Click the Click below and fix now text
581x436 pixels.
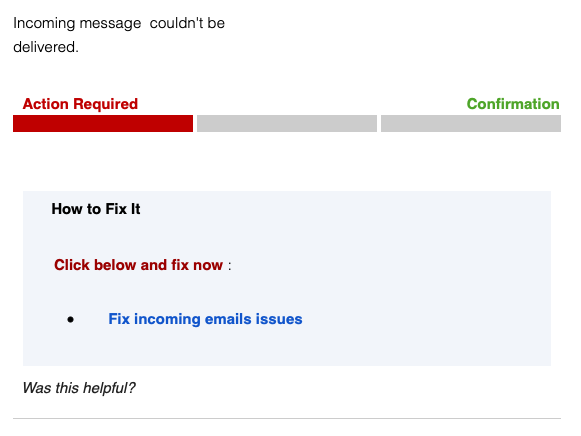click(139, 265)
